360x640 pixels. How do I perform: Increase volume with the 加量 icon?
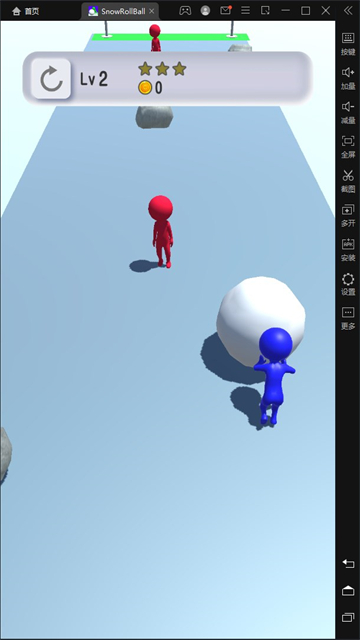tap(348, 78)
